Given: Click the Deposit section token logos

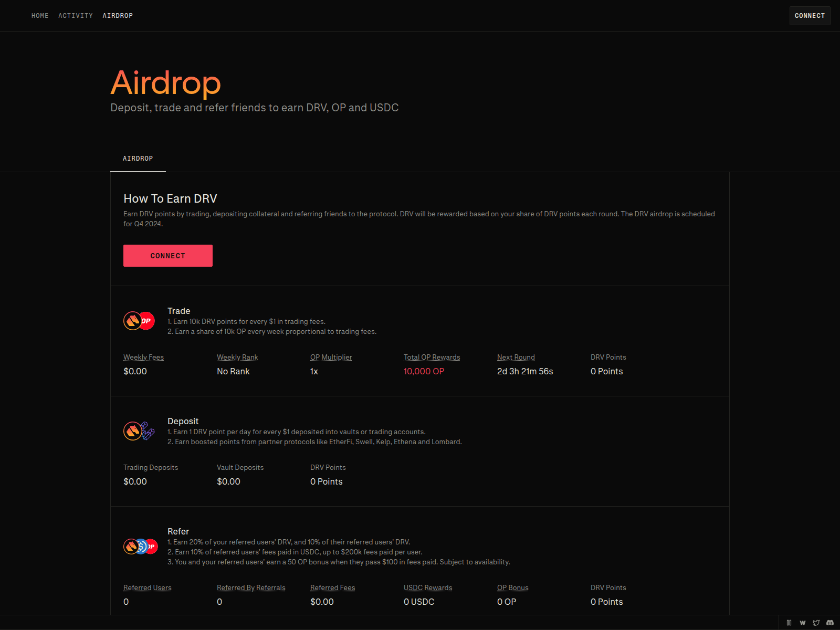Looking at the screenshot, I should click(x=139, y=431).
